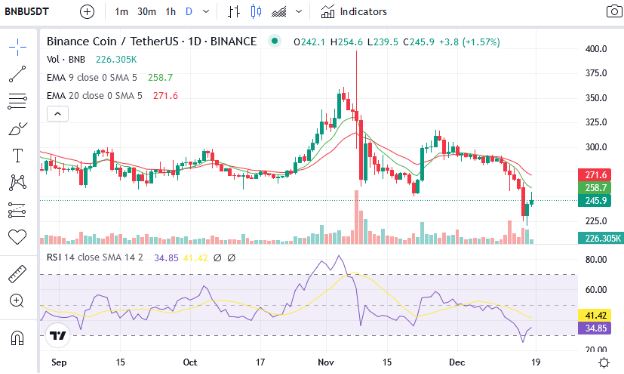Image resolution: width=624 pixels, height=374 pixels.
Task: Click the Oct date axis label
Action: (x=190, y=362)
